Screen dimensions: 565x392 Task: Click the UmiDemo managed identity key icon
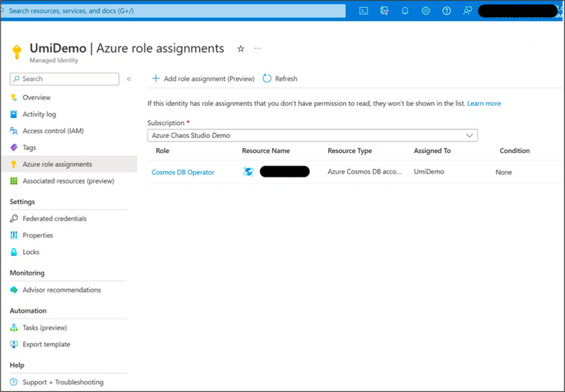click(16, 52)
